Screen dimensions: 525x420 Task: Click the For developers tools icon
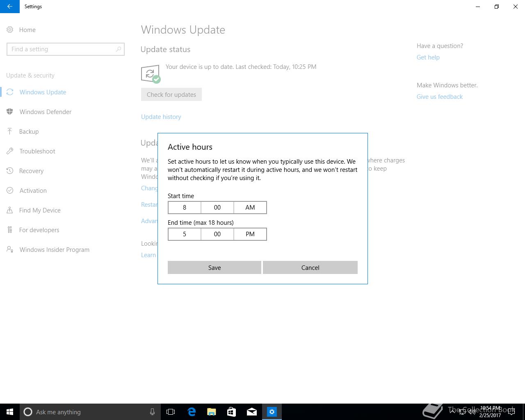pyautogui.click(x=10, y=230)
